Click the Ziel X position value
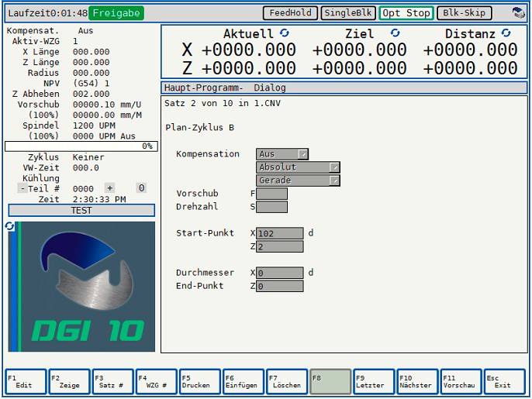The height and width of the screenshot is (399, 532). pyautogui.click(x=359, y=50)
